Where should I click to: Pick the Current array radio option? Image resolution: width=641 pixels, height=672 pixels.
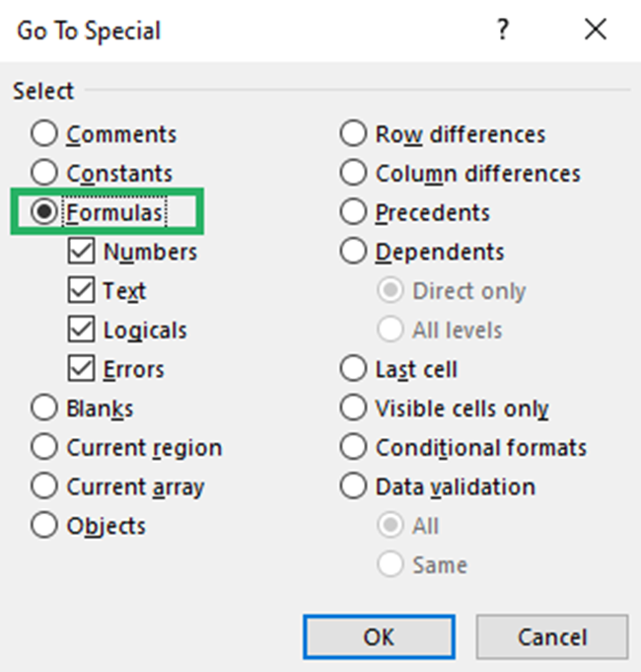[44, 487]
